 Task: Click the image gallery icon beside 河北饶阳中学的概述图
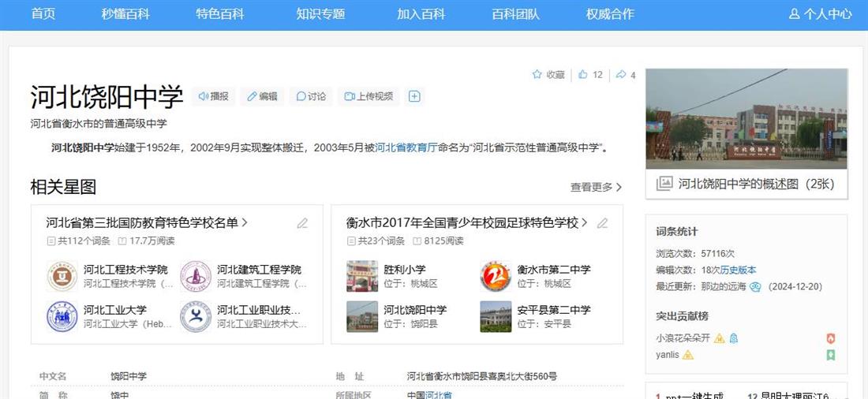tap(664, 184)
